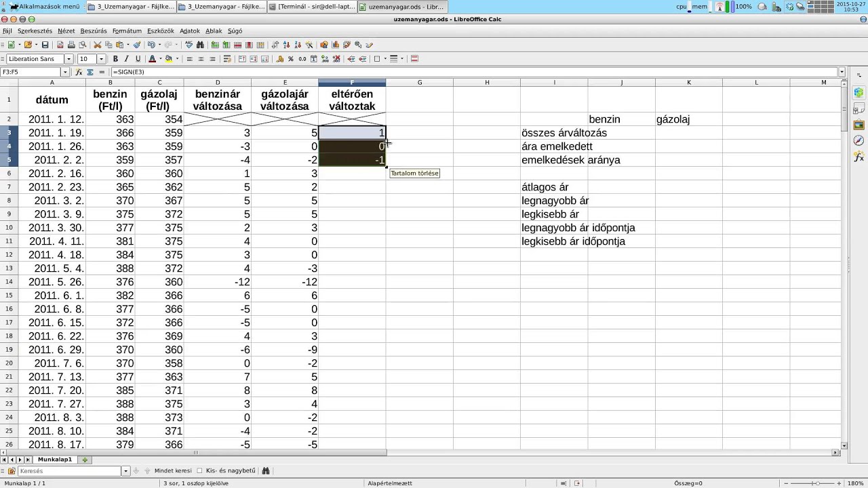Open the Nézet menu
The image size is (868, 488).
pyautogui.click(x=66, y=31)
